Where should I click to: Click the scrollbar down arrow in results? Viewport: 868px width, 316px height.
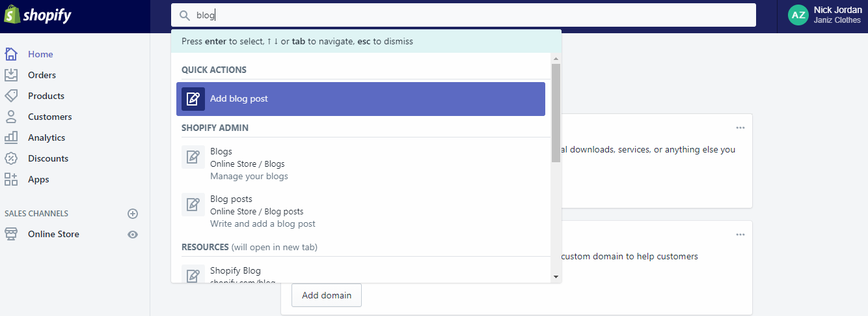coord(556,277)
